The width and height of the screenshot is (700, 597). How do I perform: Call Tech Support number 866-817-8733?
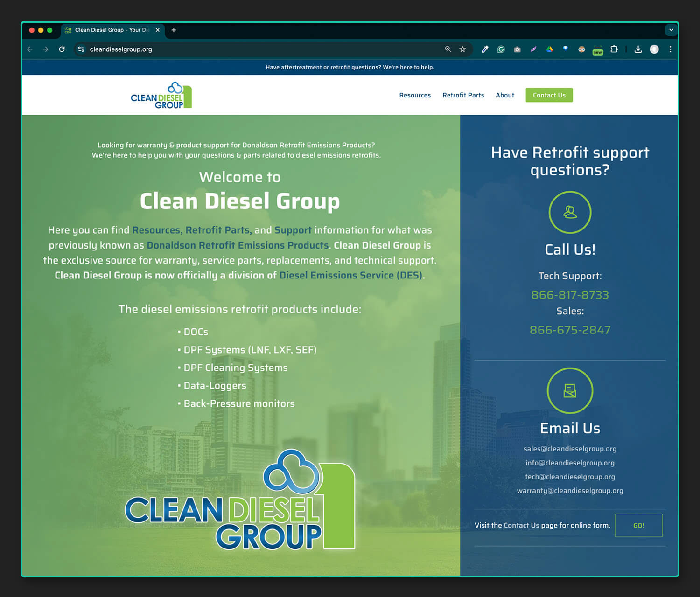pyautogui.click(x=570, y=295)
